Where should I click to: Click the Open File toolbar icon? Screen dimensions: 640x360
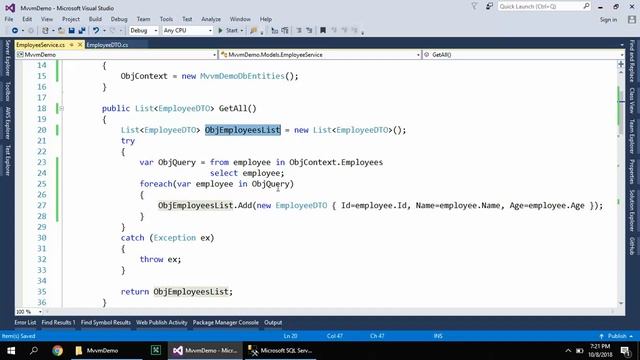point(61,31)
